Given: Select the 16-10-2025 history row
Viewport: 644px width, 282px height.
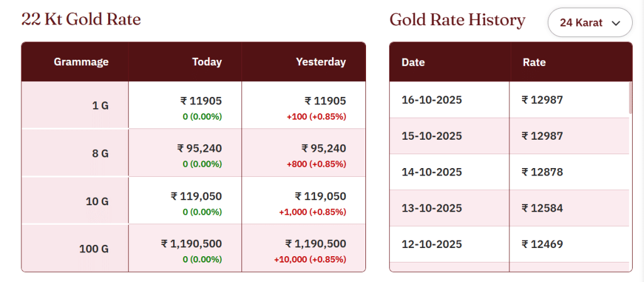Looking at the screenshot, I should click(x=431, y=99).
